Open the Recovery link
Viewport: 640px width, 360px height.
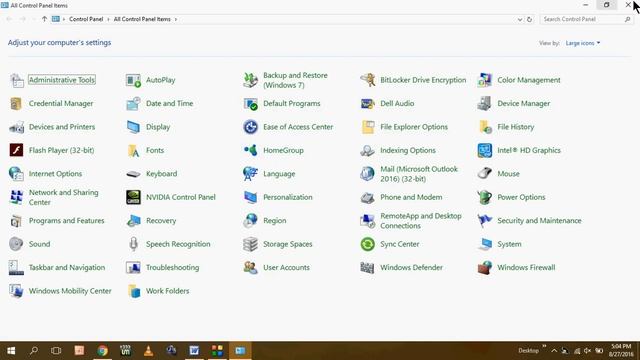[x=161, y=221]
